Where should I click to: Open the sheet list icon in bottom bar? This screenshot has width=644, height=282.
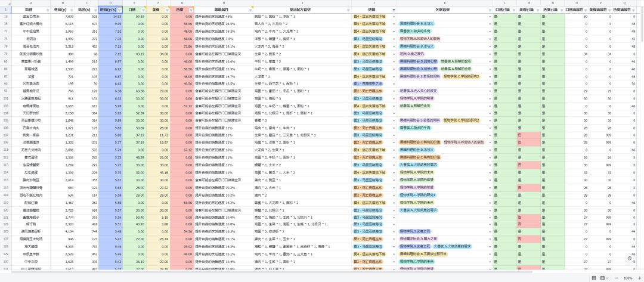[x=594, y=278]
